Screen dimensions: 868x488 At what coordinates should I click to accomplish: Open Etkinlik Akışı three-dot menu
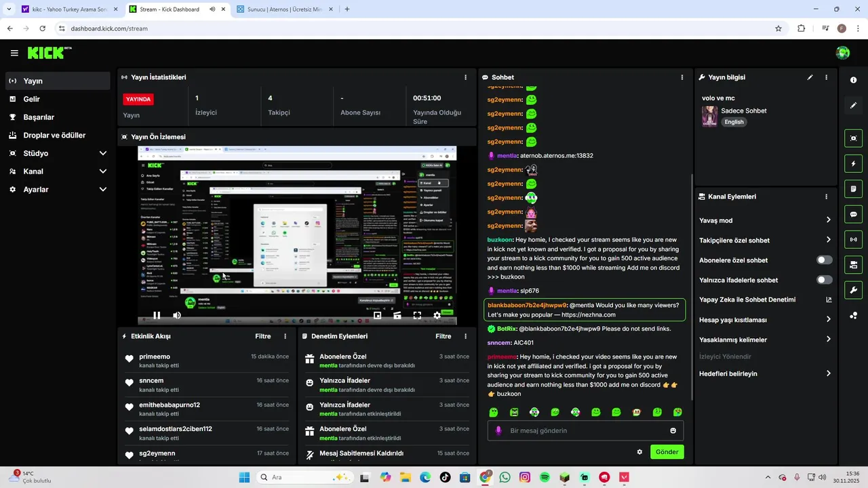click(285, 336)
